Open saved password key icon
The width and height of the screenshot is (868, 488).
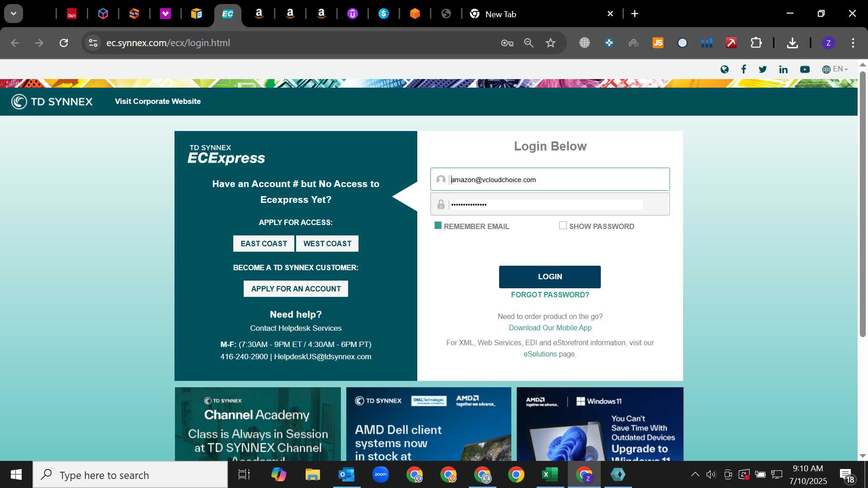pos(507,43)
